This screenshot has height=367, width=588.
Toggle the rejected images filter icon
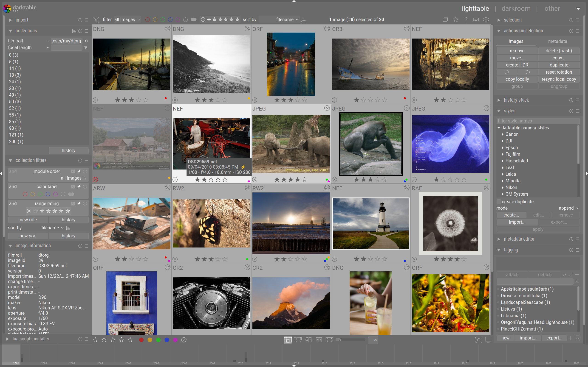(203, 19)
